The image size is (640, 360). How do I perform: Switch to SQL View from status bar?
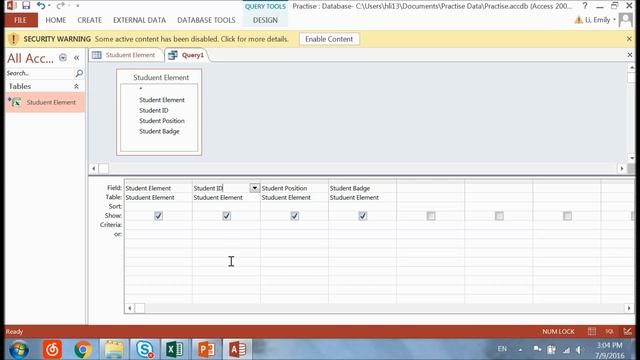[610, 331]
